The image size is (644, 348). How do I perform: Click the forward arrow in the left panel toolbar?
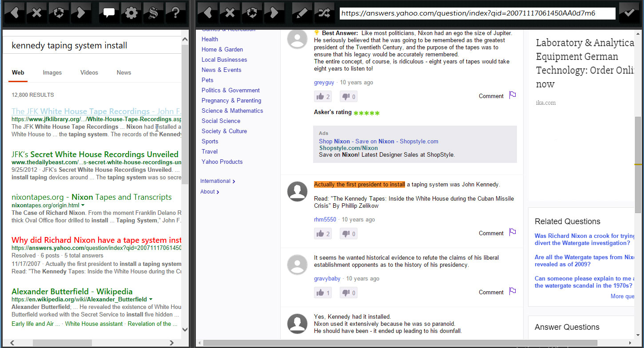pos(80,13)
